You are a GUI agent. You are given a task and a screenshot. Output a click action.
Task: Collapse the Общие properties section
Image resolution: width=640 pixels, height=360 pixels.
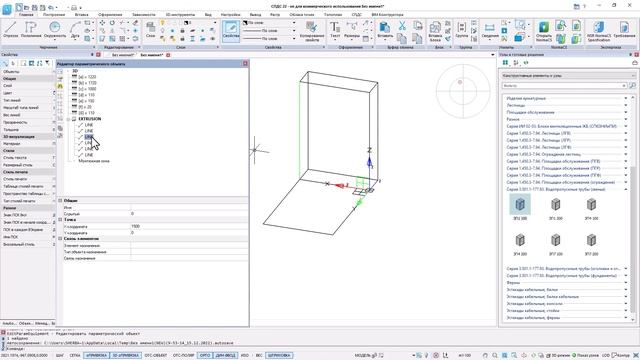[60, 201]
